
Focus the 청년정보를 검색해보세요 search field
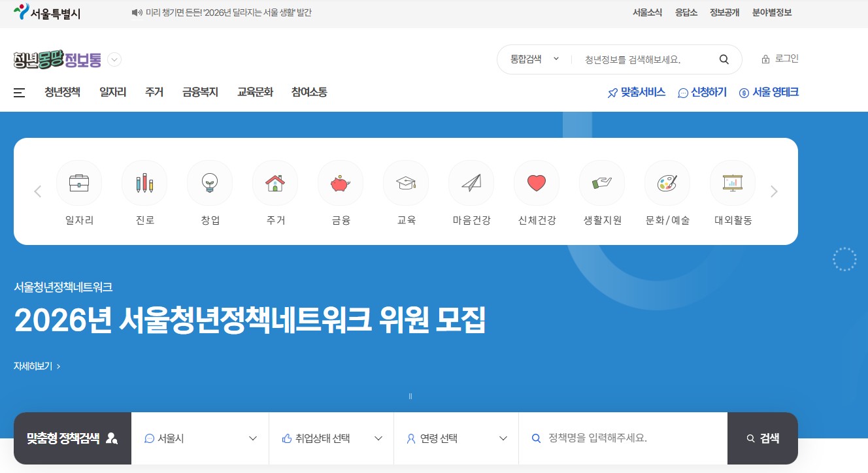[644, 59]
